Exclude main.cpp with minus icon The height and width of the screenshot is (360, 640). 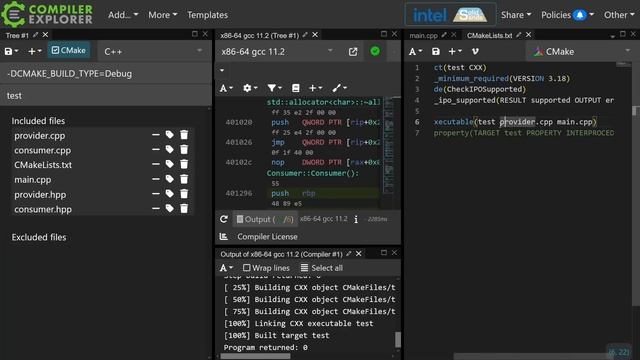tap(156, 179)
